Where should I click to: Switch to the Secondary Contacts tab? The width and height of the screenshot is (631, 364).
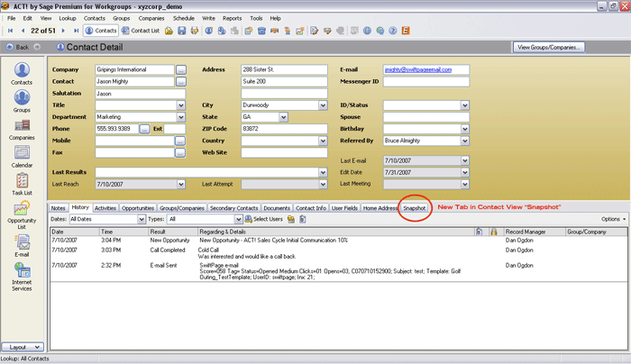point(233,208)
